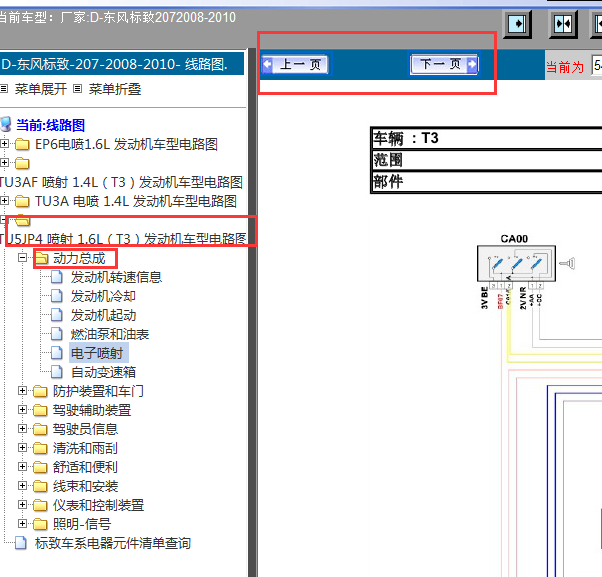
Task: Click the 发动机起动 page icon
Action: 57,315
